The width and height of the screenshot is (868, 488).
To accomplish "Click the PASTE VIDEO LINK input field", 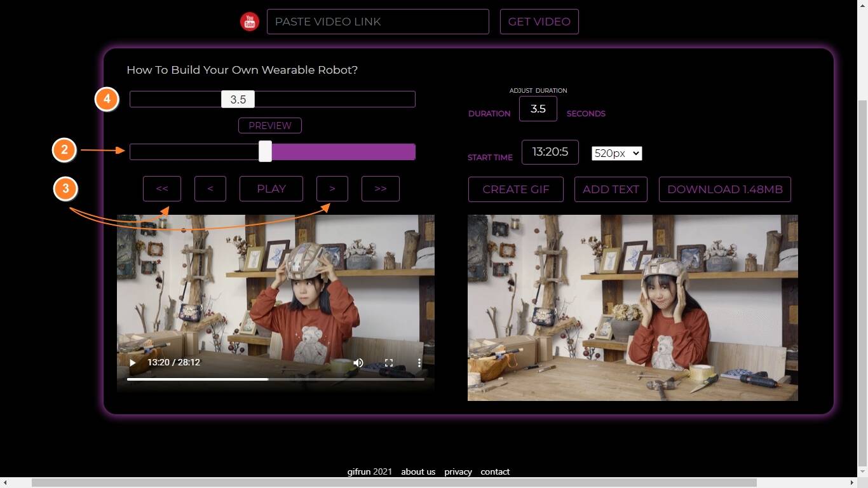I will (x=377, y=21).
